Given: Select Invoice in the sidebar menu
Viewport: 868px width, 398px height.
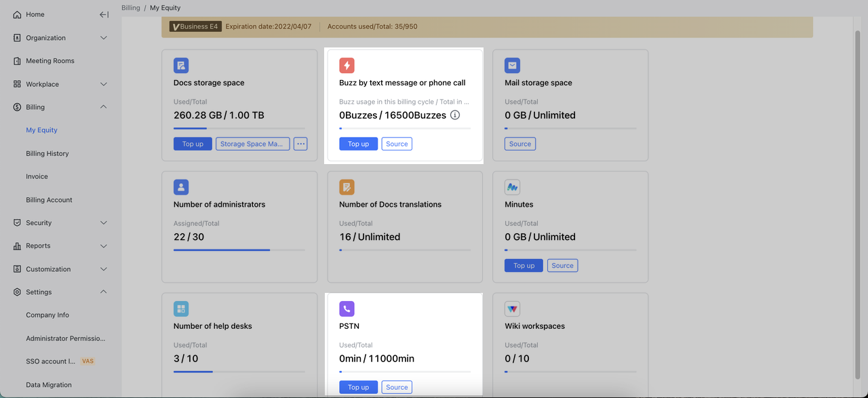Looking at the screenshot, I should (37, 176).
